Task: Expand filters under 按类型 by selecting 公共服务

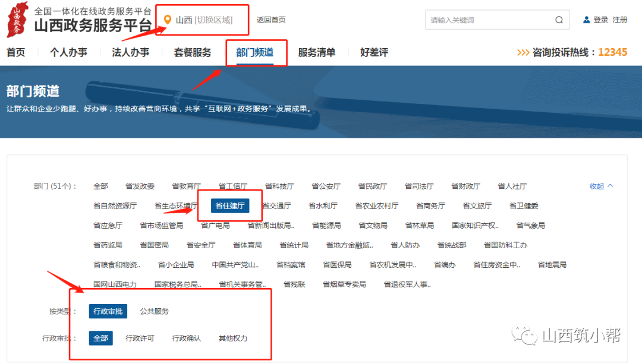Action: coord(153,311)
